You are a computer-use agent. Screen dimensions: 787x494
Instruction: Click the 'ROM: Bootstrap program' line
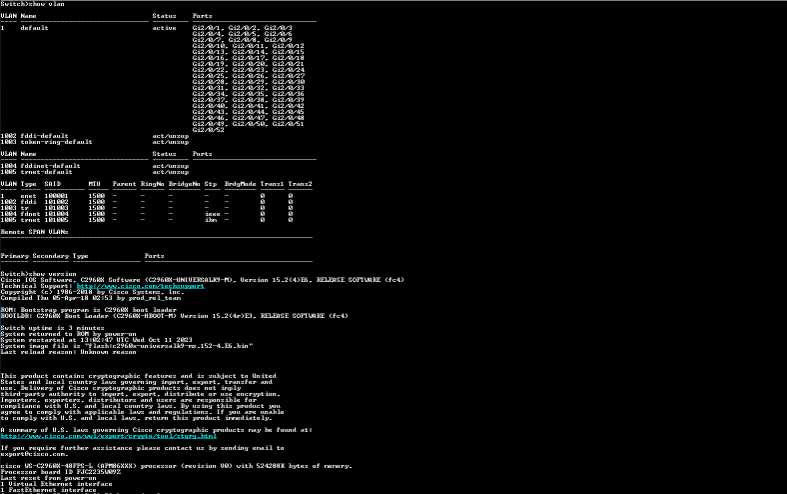point(88,310)
